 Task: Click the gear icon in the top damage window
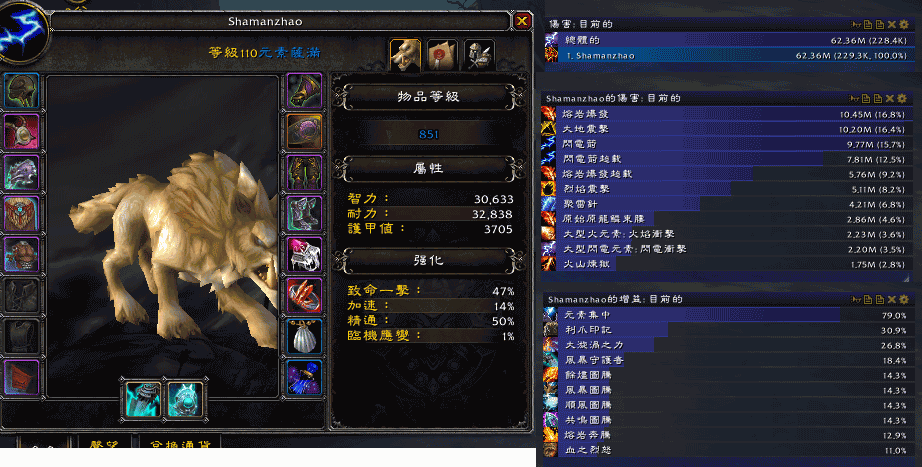[904, 24]
